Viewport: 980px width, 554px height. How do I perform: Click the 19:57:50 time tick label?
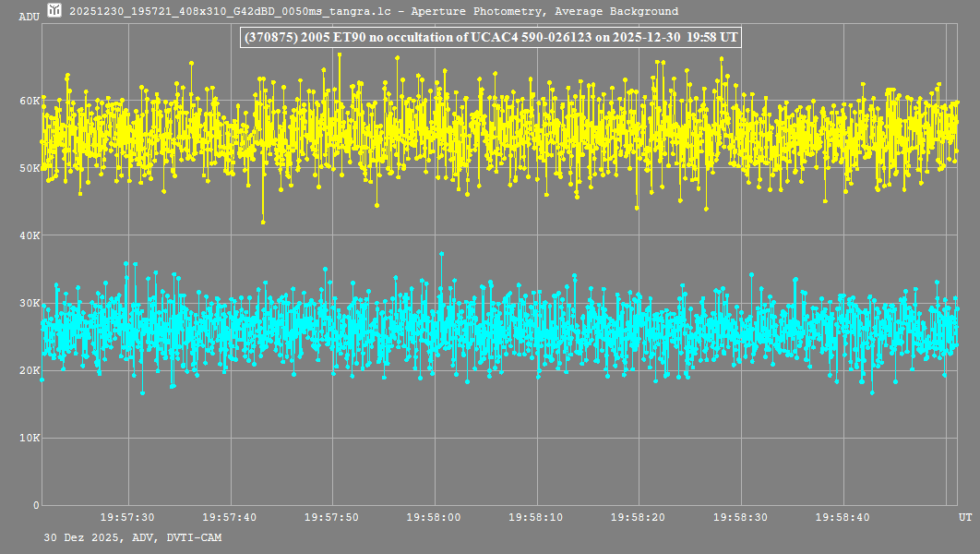(x=332, y=518)
